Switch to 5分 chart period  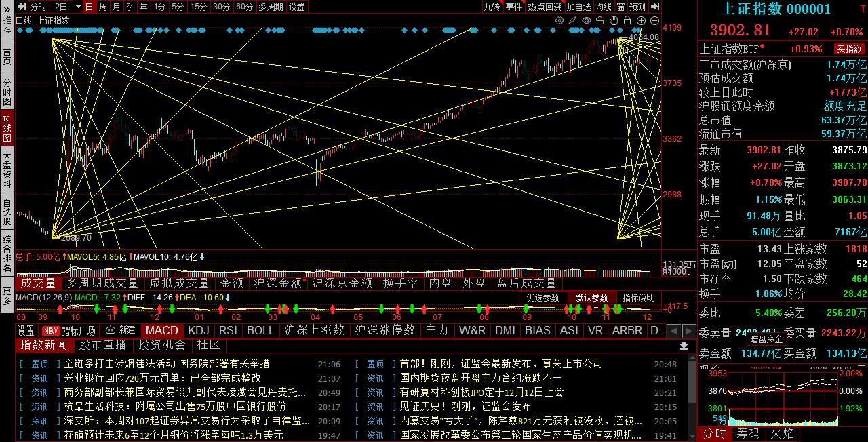(178, 7)
